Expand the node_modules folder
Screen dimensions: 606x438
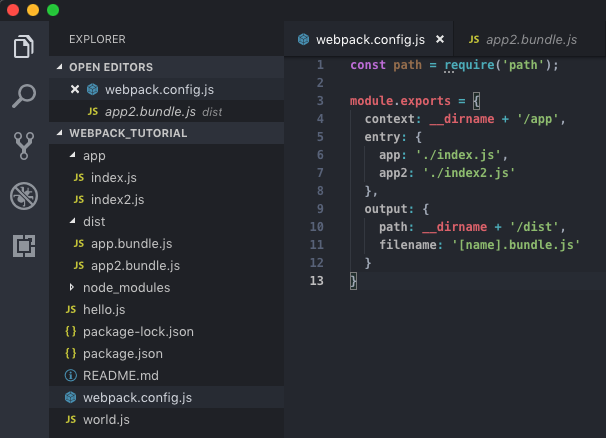(x=72, y=287)
